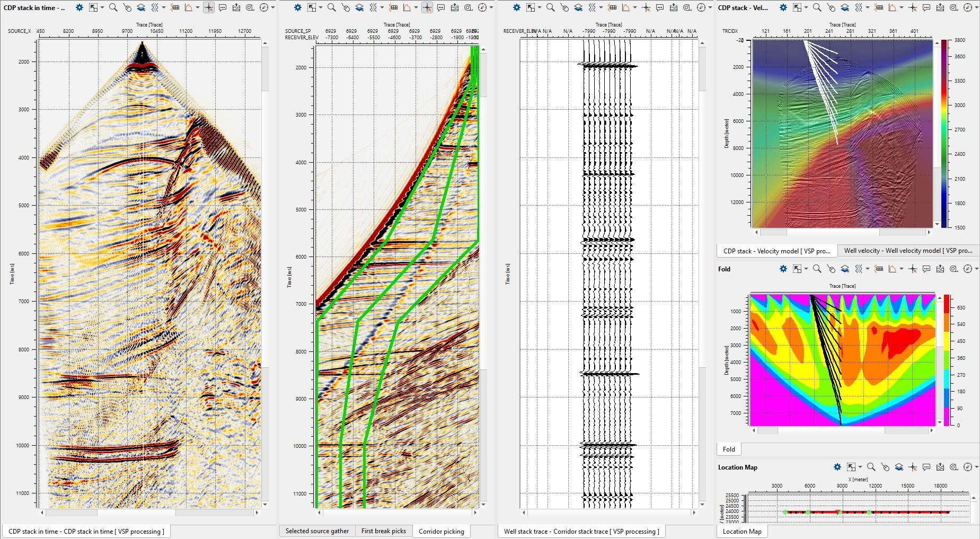Toggle crosshair cursor in source gather panel
980x539 pixels.
coord(427,8)
